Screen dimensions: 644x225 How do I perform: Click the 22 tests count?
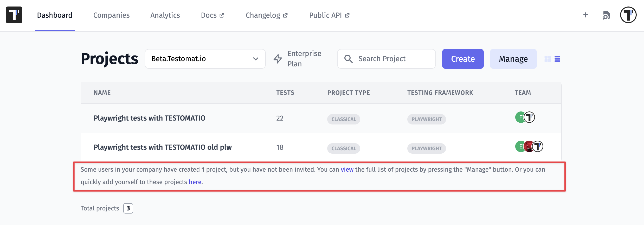click(280, 118)
